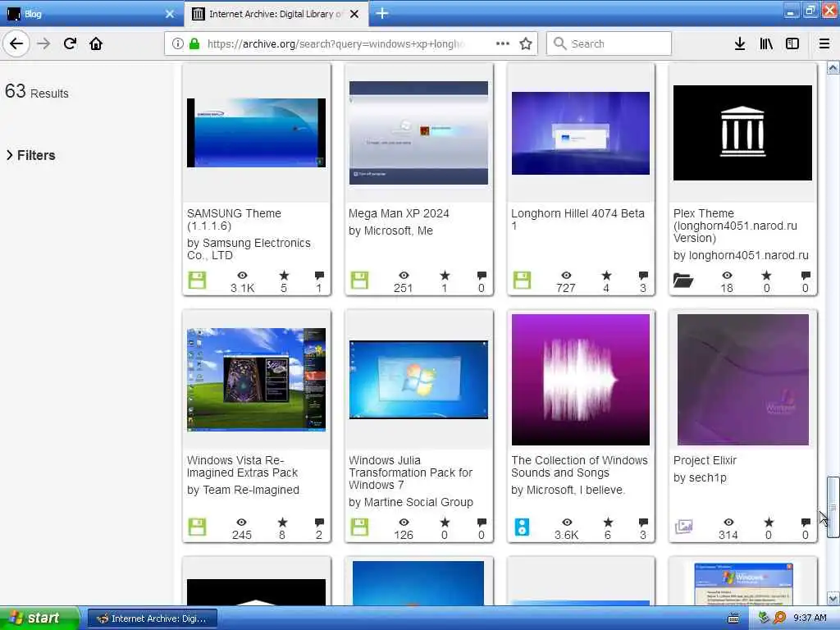Click creator 'by Martine Social Group'
This screenshot has height=630, width=840.
click(410, 502)
